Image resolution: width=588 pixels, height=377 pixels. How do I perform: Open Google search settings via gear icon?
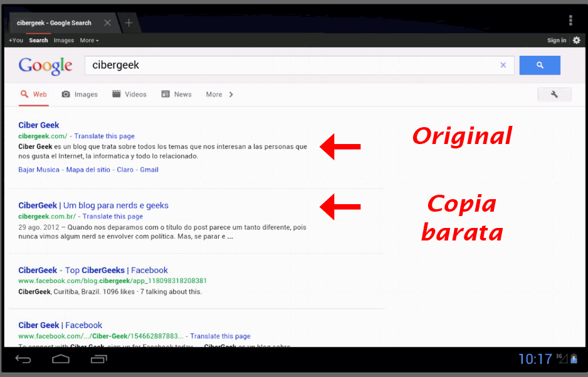[x=576, y=39]
